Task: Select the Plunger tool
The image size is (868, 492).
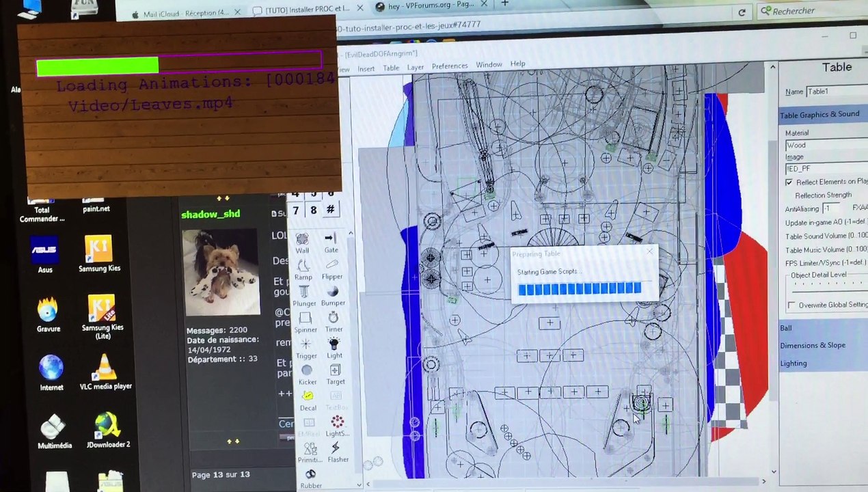Action: [304, 296]
